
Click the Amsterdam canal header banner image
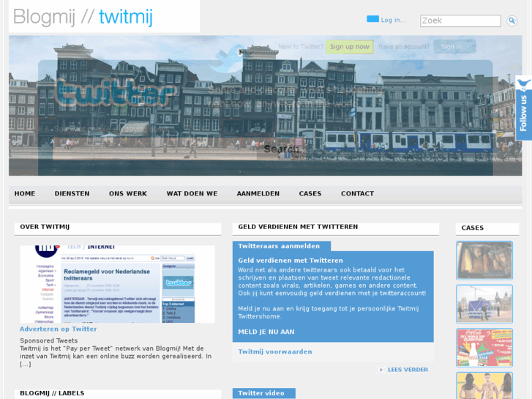(266, 105)
